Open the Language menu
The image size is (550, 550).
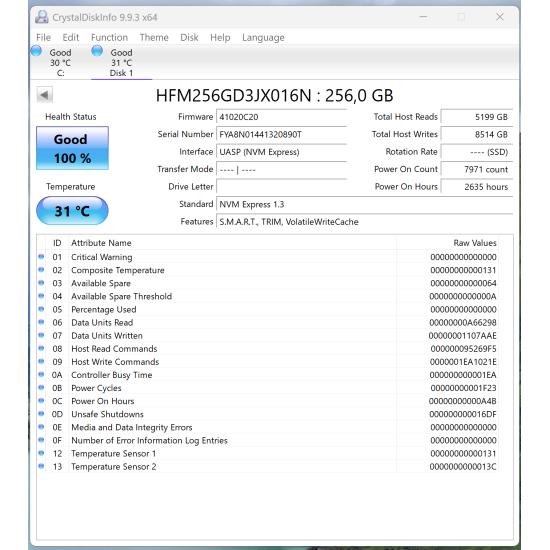coord(263,38)
